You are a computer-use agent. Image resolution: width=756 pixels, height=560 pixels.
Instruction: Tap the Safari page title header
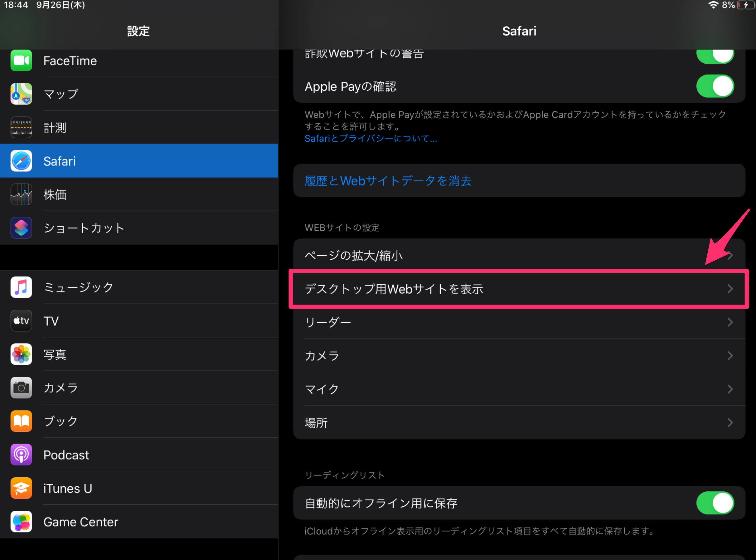[x=519, y=31]
